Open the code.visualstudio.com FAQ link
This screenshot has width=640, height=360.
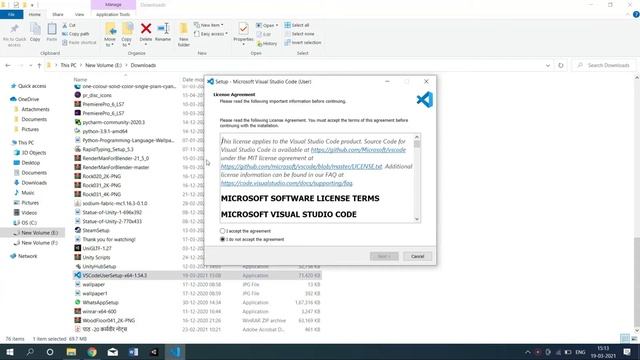pyautogui.click(x=287, y=183)
